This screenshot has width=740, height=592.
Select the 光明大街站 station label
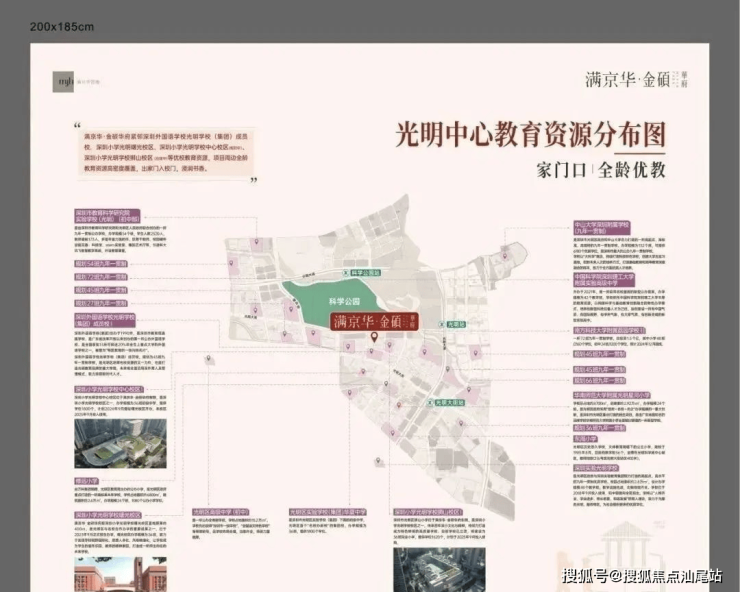(450, 403)
